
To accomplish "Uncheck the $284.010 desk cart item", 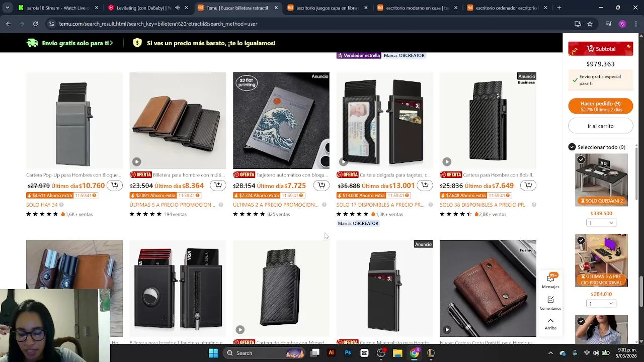I will pyautogui.click(x=581, y=241).
